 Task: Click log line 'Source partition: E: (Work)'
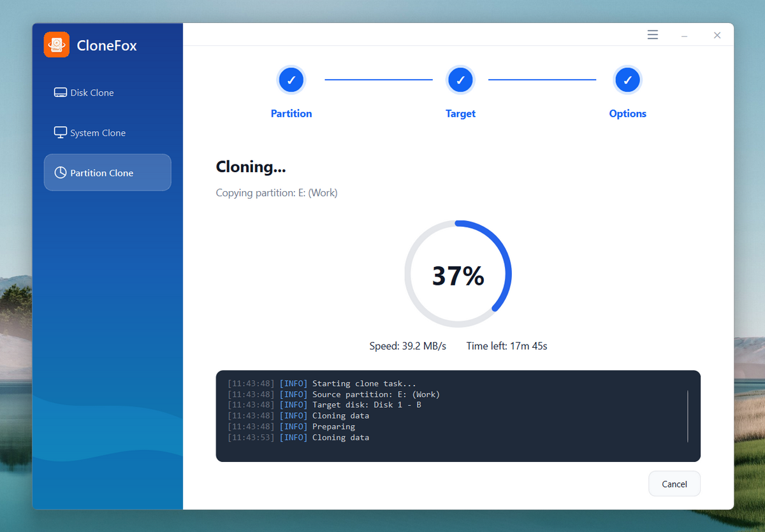(x=334, y=394)
